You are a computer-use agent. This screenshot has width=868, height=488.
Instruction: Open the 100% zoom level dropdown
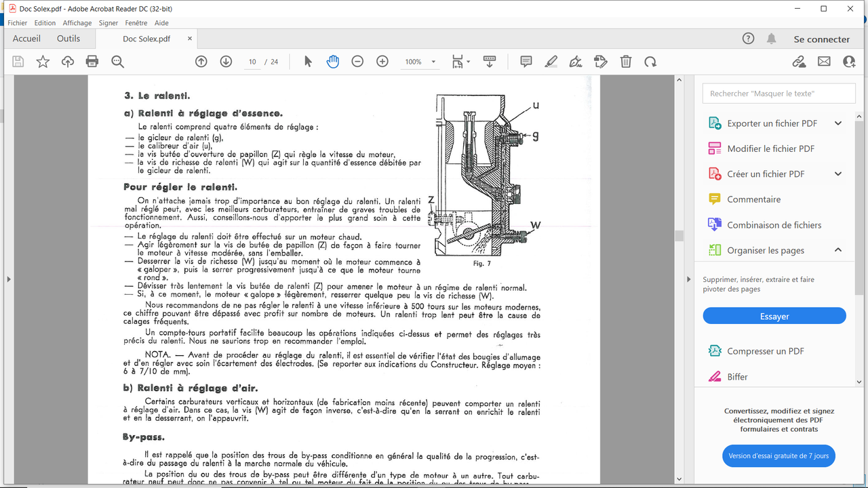click(420, 62)
